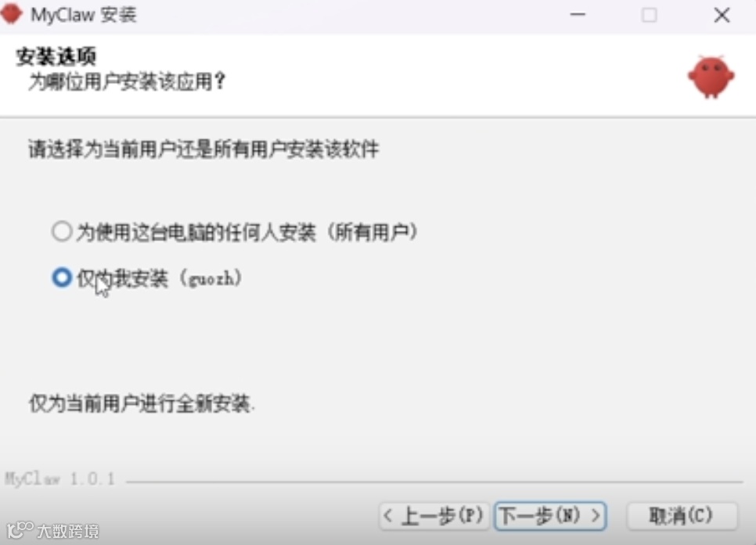This screenshot has width=756, height=545.
Task: Click the disabled maximize window icon
Action: point(649,15)
